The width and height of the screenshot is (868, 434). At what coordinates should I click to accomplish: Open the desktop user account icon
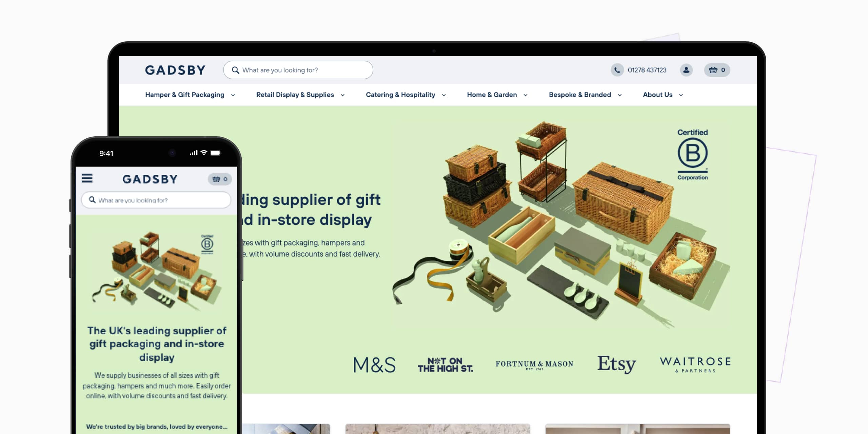[686, 70]
